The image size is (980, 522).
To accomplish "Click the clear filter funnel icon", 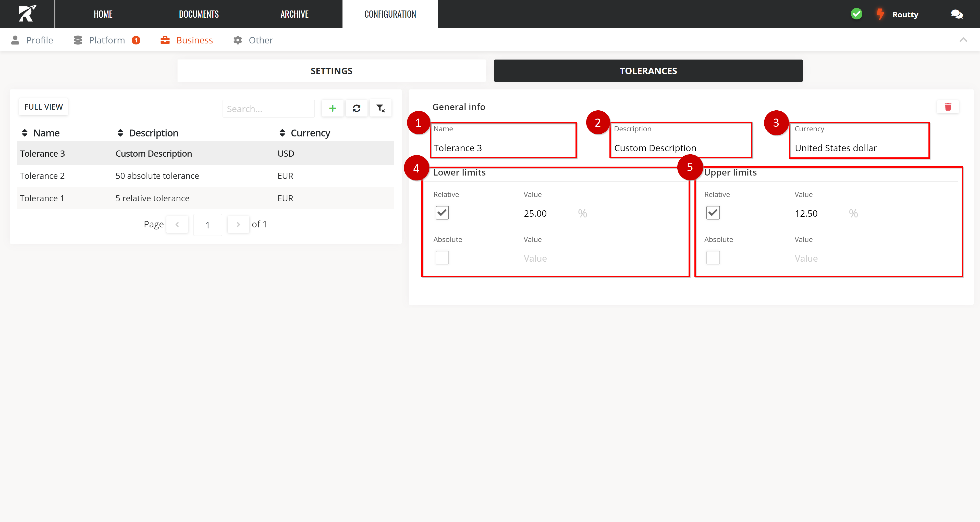I will click(381, 109).
